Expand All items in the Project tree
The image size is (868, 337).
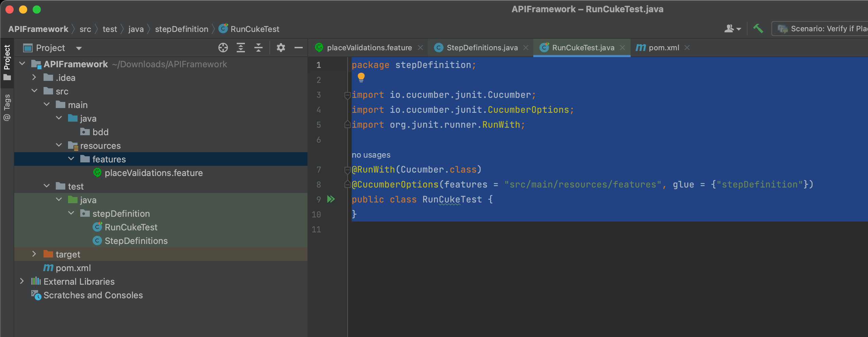pyautogui.click(x=241, y=48)
